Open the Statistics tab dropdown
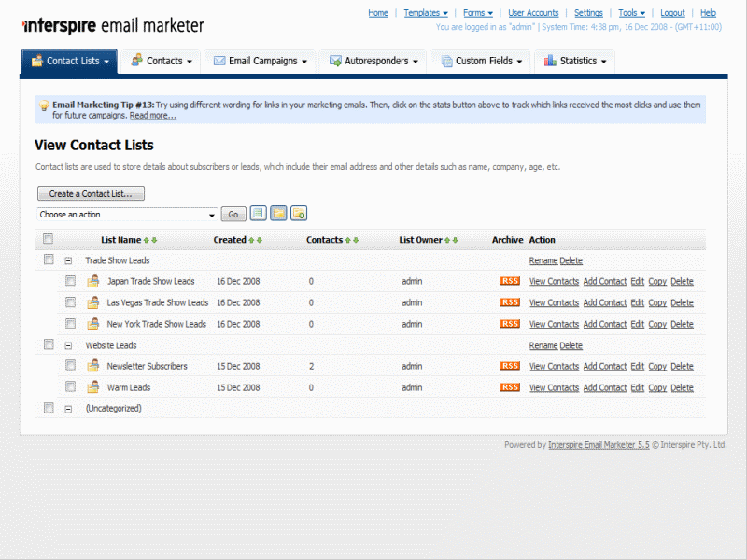Viewport: 747px width, 560px height. click(575, 61)
